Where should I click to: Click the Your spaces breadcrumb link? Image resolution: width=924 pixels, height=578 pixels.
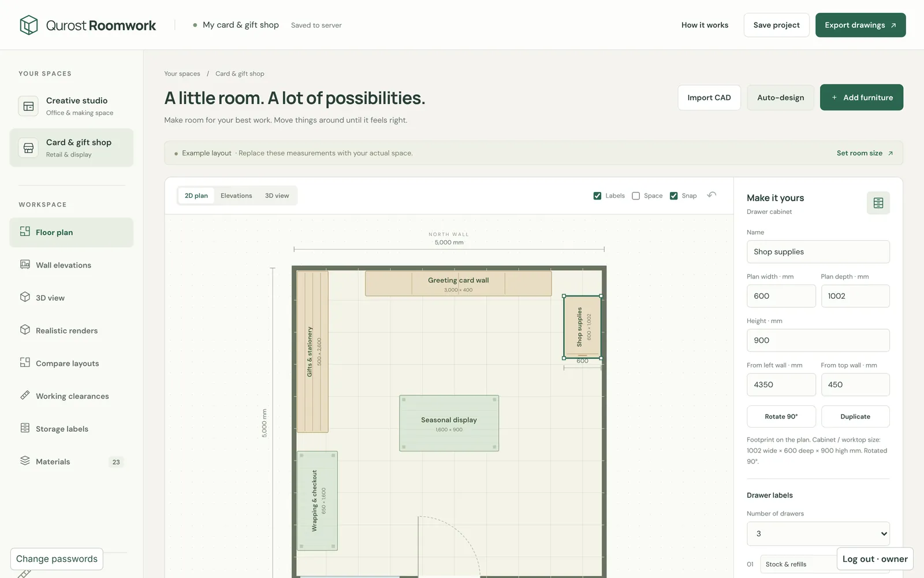182,73
